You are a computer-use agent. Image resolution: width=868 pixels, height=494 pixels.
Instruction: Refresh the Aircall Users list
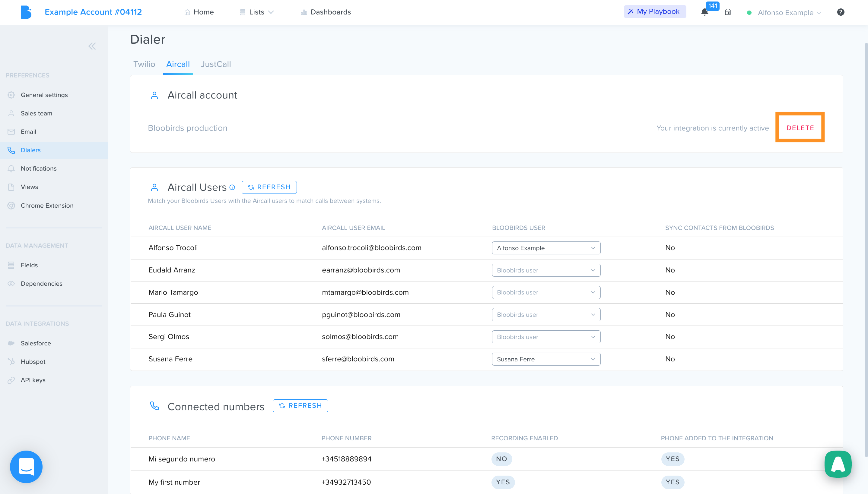(x=269, y=187)
